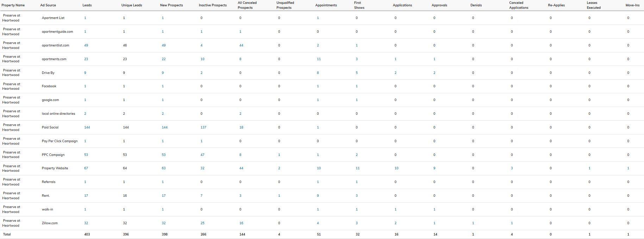Open Property Website first shows value 11
The width and height of the screenshot is (644, 239).
click(x=357, y=168)
